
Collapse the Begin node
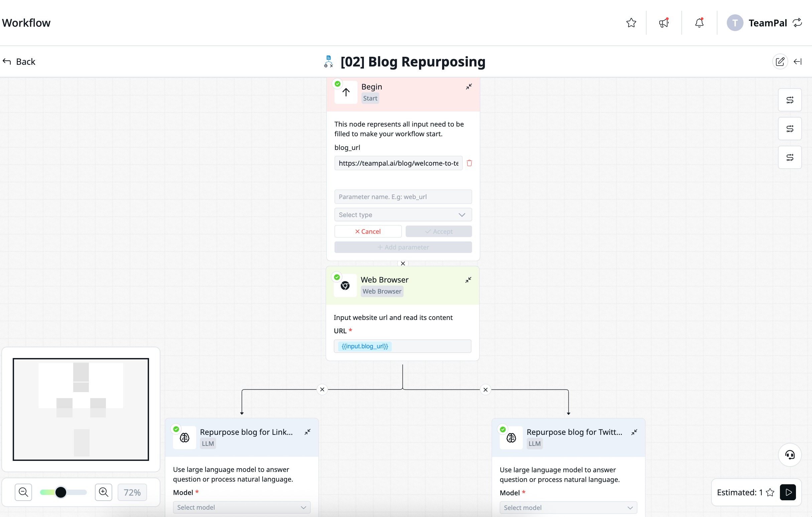click(469, 87)
